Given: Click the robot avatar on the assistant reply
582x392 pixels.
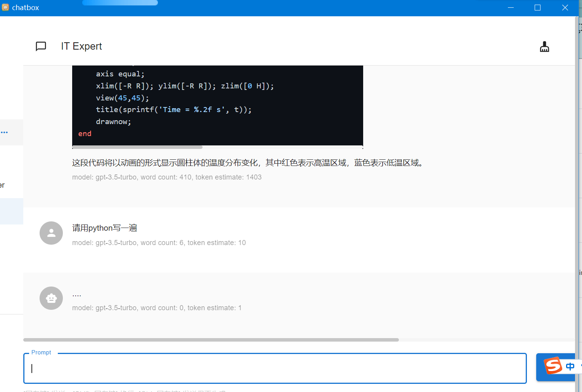Looking at the screenshot, I should [x=51, y=298].
